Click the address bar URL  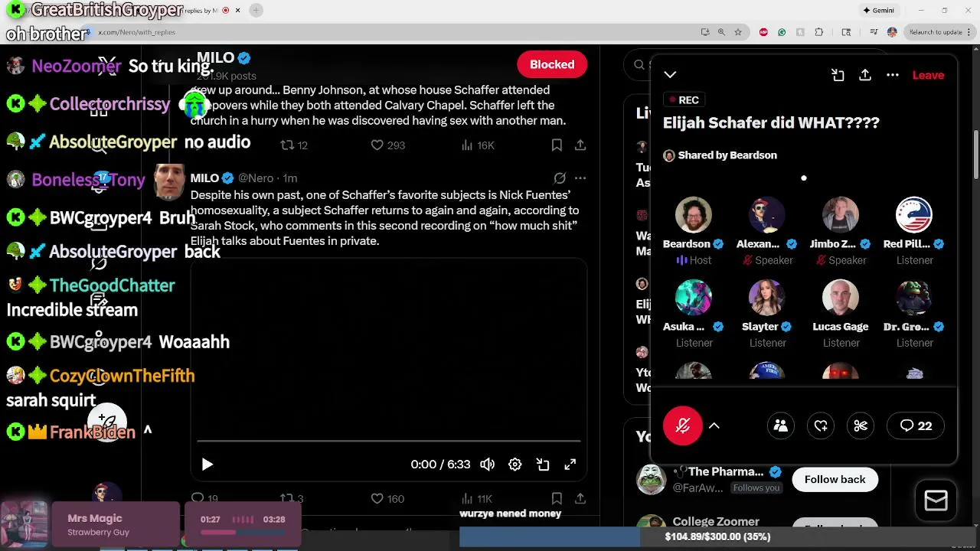click(x=137, y=32)
